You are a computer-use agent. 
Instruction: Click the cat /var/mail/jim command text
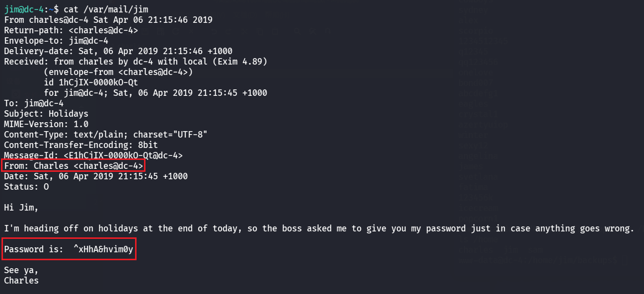click(106, 9)
